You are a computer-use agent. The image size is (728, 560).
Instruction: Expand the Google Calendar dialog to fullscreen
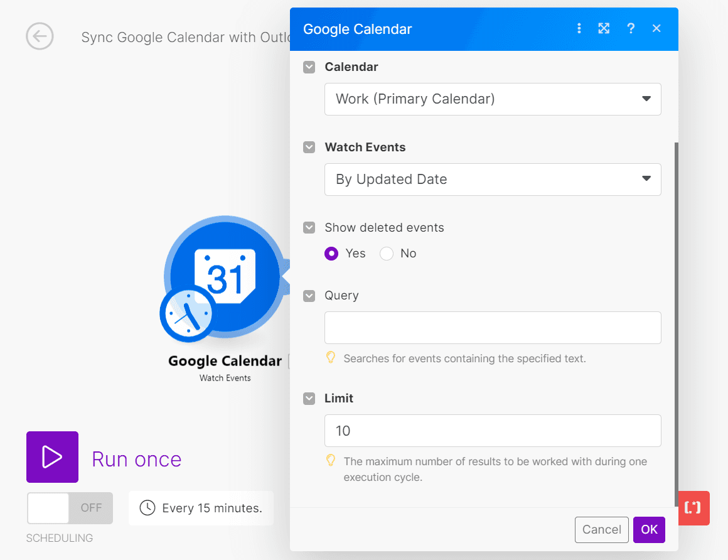point(604,28)
